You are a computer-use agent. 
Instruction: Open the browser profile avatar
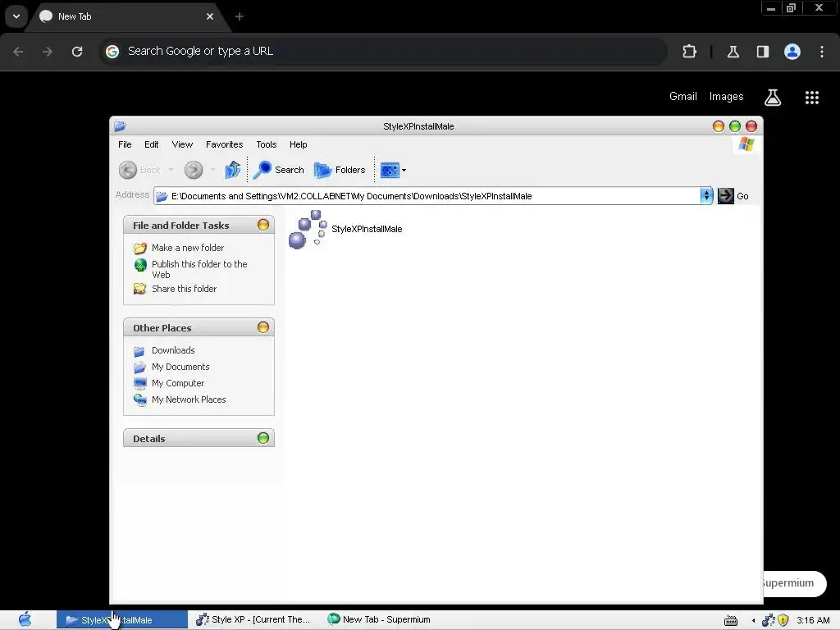point(792,52)
